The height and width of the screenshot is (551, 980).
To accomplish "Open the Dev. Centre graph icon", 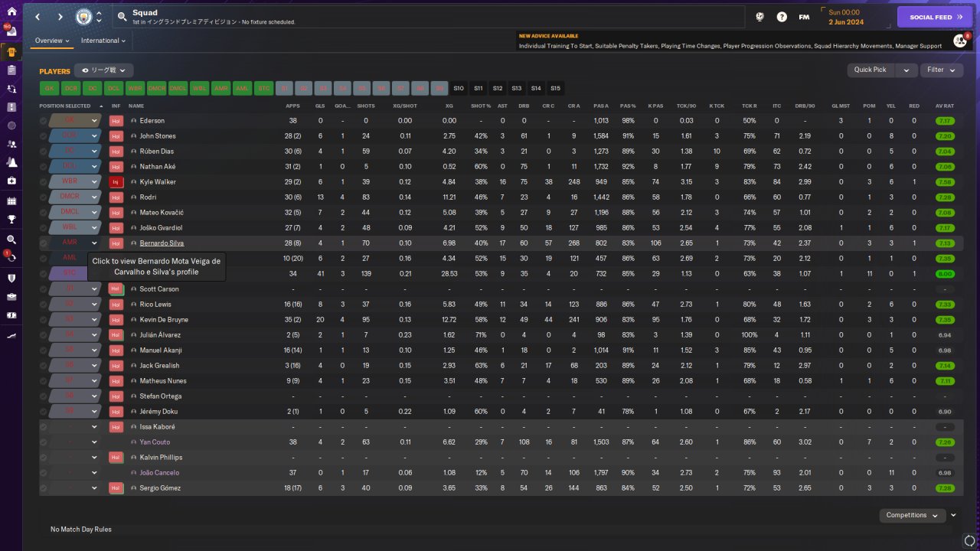I will pos(11,335).
